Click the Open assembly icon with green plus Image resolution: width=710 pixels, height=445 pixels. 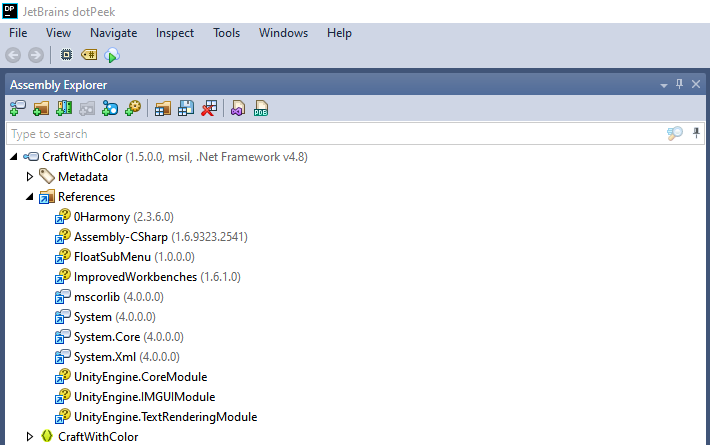click(x=18, y=109)
